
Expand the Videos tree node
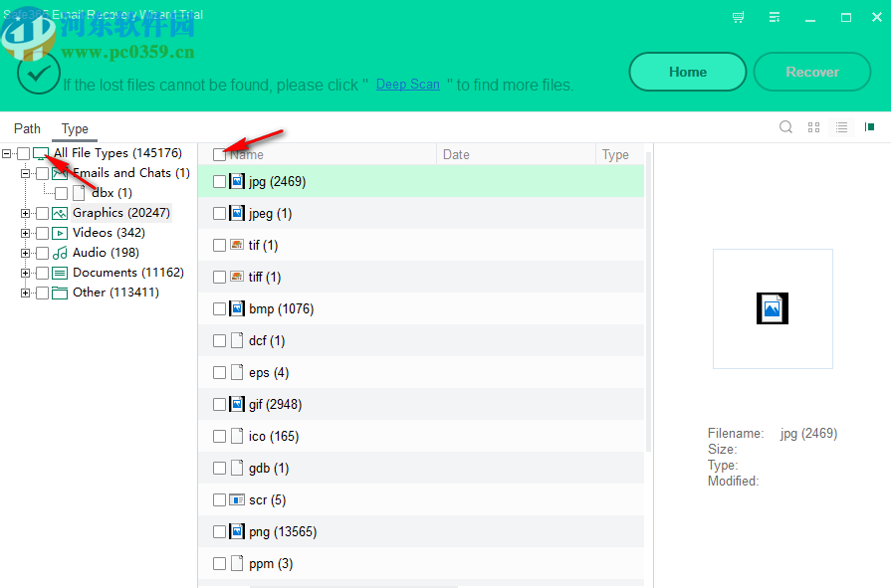click(24, 232)
